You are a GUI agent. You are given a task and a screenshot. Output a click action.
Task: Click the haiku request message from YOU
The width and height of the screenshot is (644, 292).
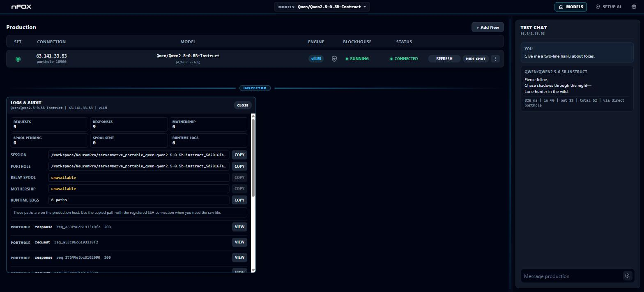tap(577, 53)
